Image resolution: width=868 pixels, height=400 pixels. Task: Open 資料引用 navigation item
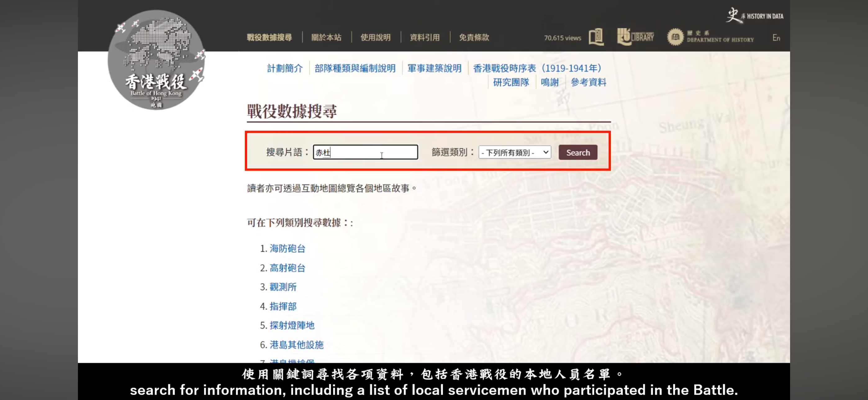pyautogui.click(x=425, y=38)
